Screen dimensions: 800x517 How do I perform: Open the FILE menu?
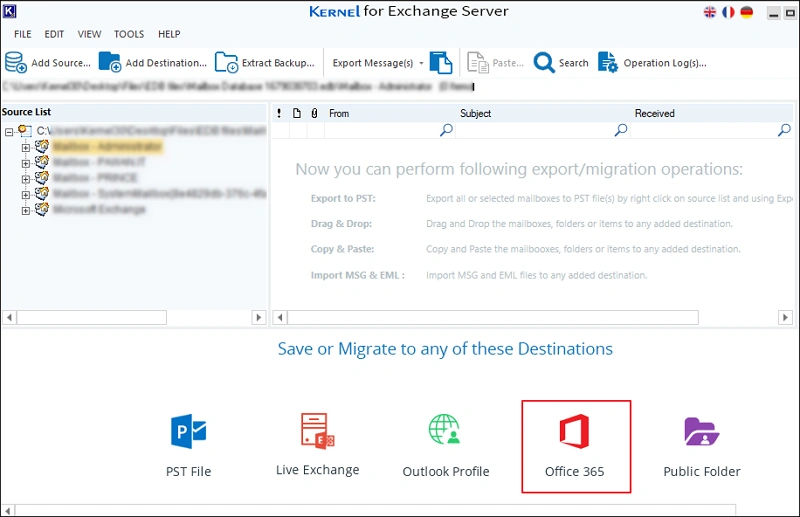click(x=22, y=34)
